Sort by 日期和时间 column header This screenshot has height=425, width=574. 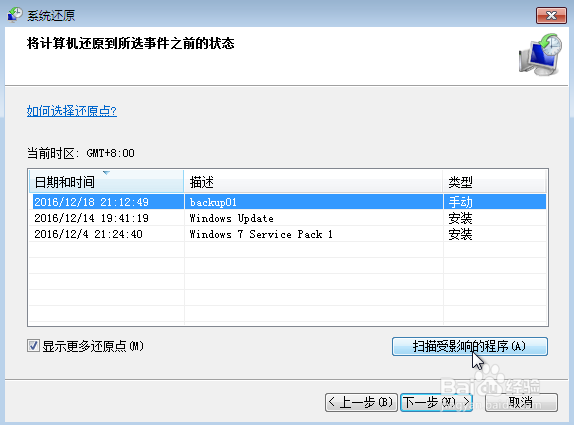[106, 182]
